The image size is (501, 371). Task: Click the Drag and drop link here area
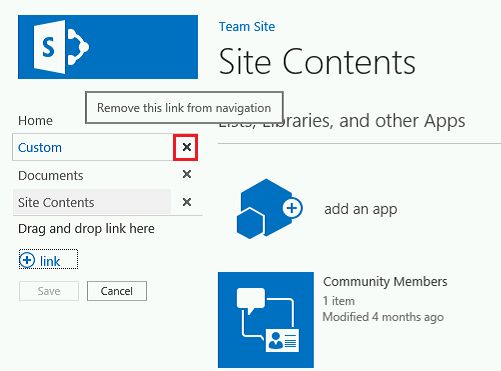pyautogui.click(x=86, y=229)
